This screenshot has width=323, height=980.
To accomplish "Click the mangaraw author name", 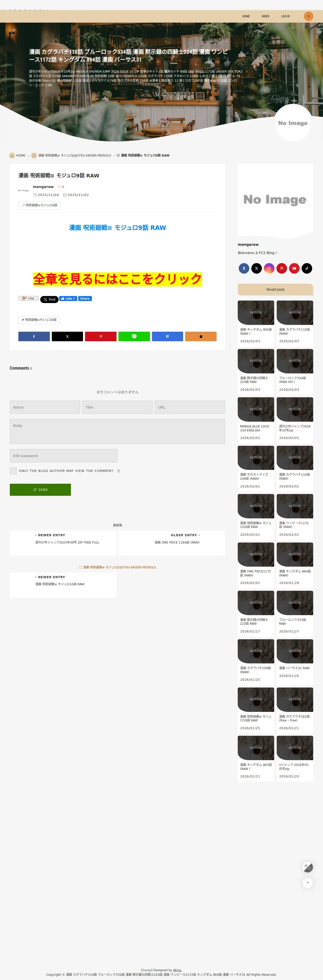I will [x=43, y=187].
